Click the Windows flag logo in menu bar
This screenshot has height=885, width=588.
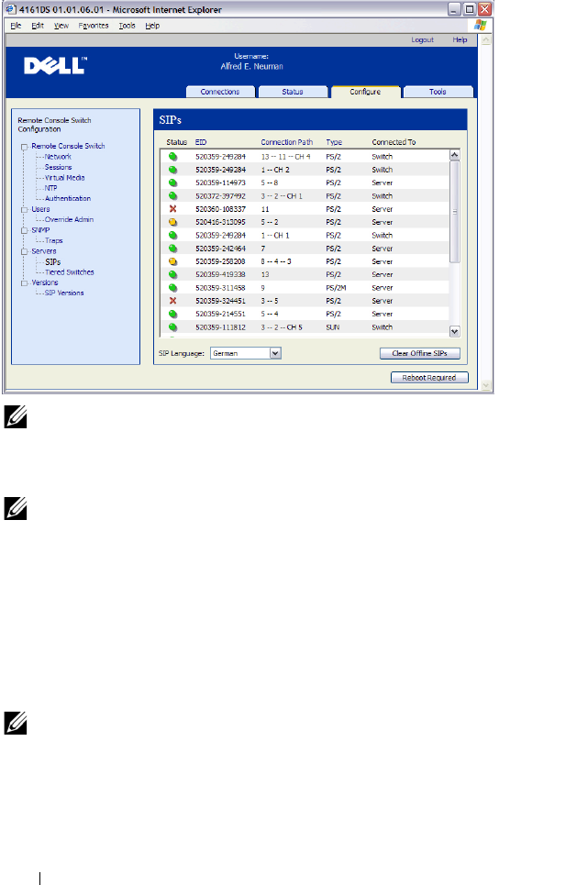coord(481,25)
